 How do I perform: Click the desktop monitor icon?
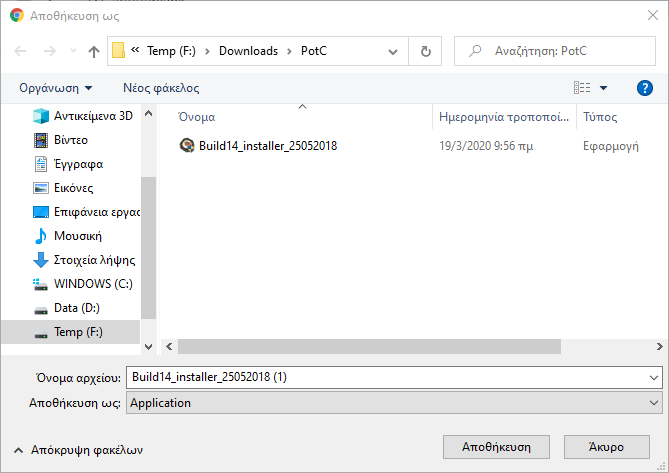pyautogui.click(x=41, y=212)
